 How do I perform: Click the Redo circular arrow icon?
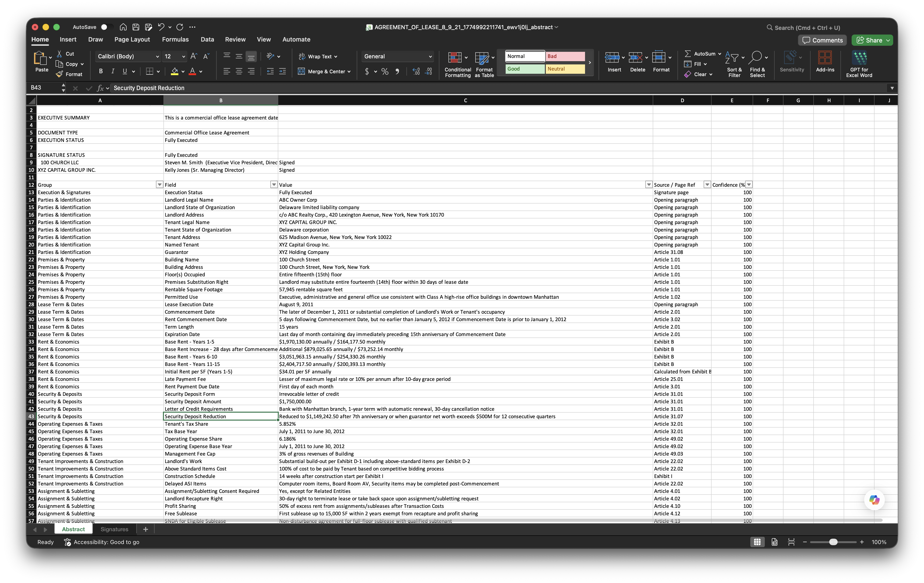click(180, 27)
